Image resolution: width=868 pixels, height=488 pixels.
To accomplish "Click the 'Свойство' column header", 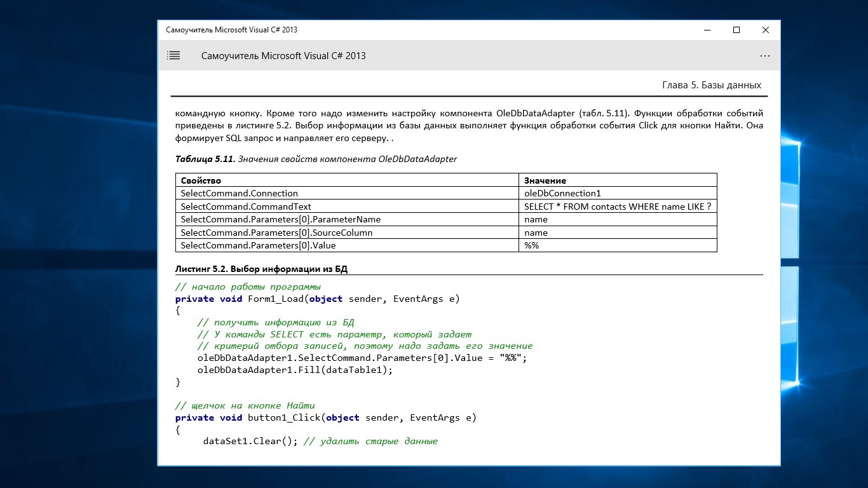I will point(347,180).
